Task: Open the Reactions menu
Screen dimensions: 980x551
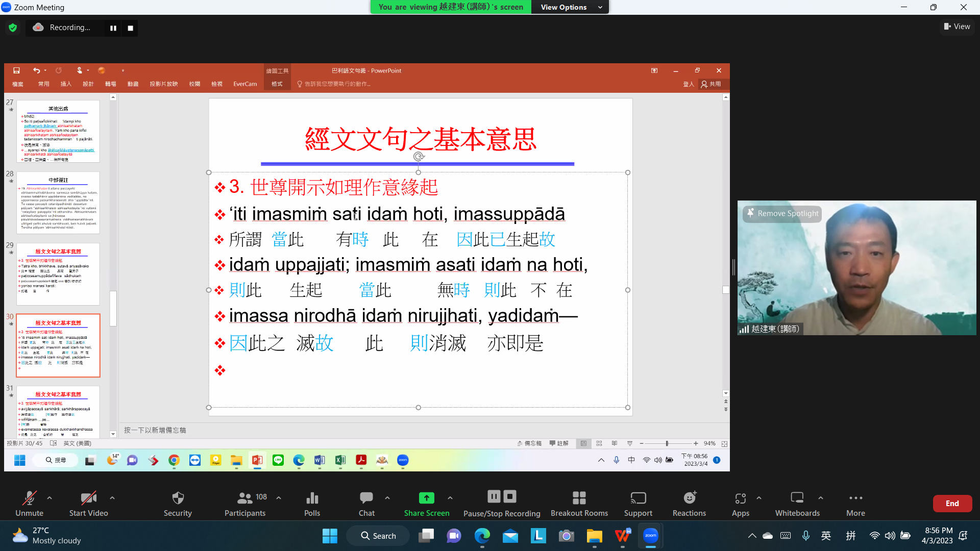Action: click(689, 498)
